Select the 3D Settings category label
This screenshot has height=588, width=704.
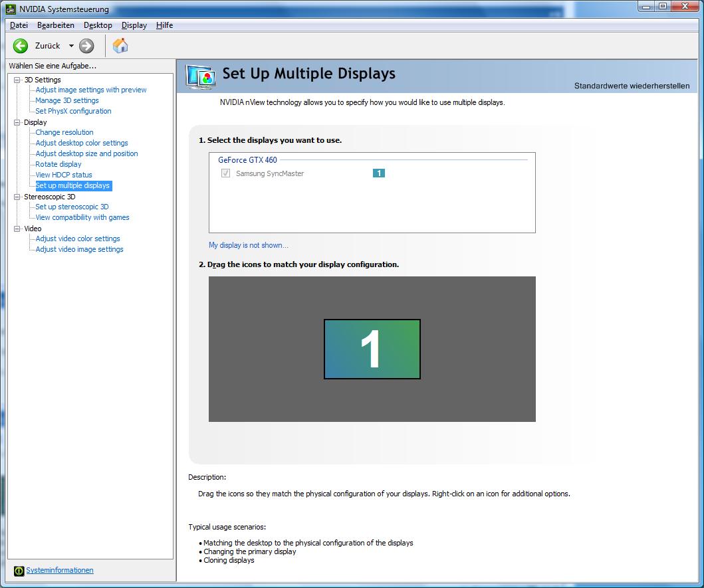(x=42, y=80)
